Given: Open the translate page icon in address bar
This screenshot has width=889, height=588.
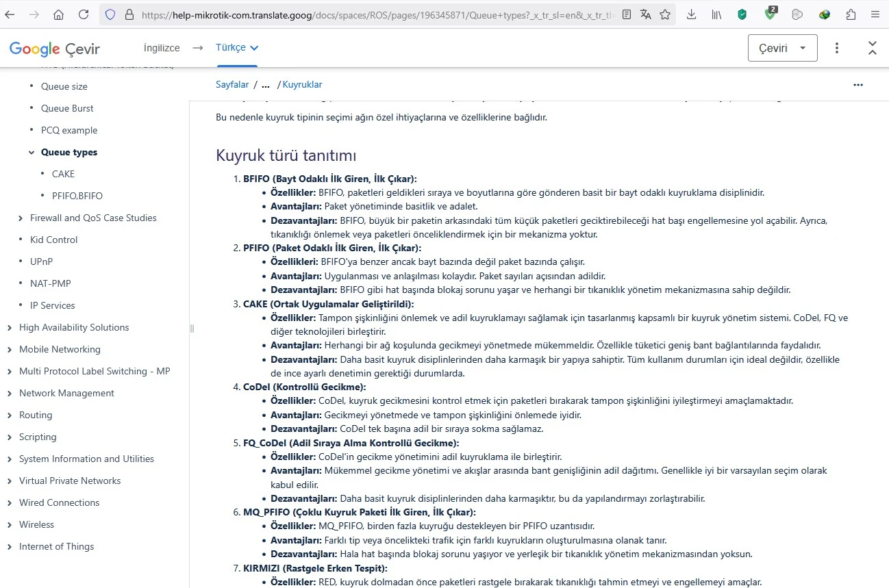Looking at the screenshot, I should (646, 14).
